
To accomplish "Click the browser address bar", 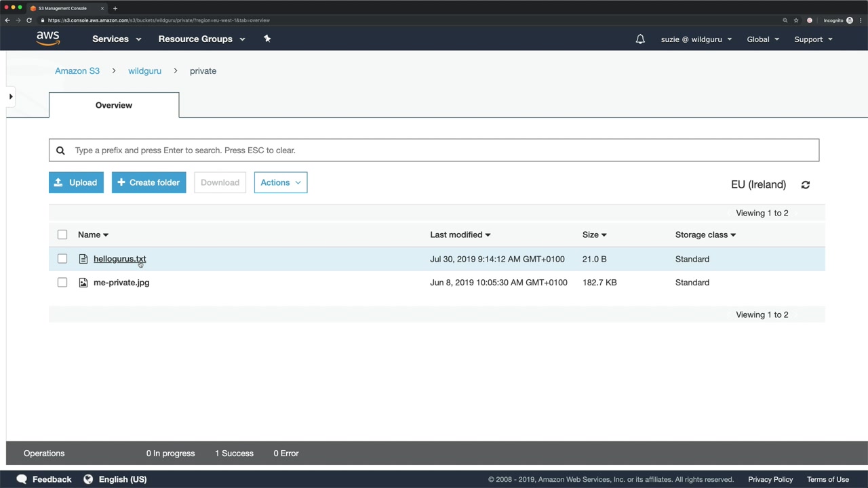I will (407, 20).
